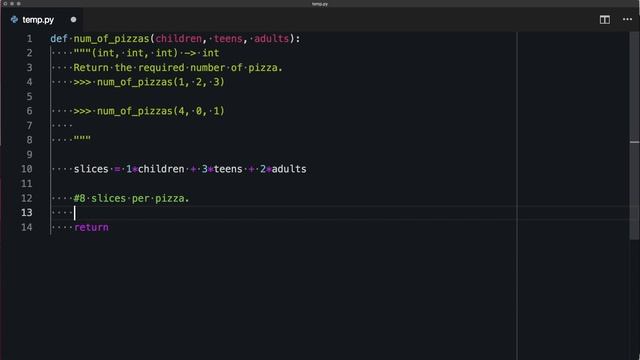Open the More Actions ellipsis menu

[x=627, y=20]
